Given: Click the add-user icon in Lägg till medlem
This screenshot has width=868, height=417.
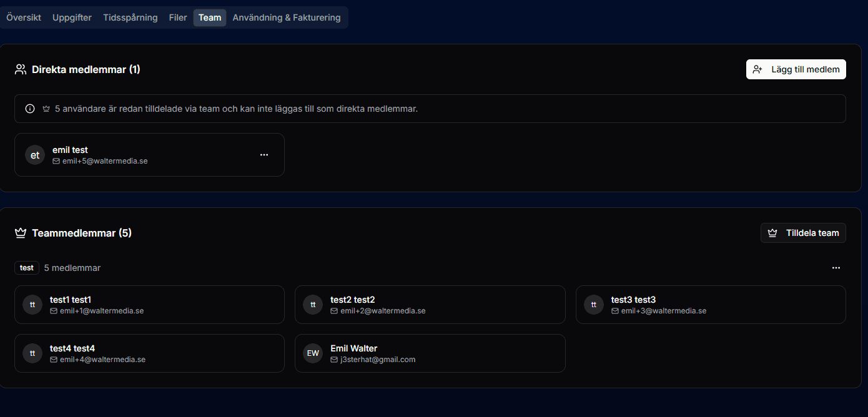Looking at the screenshot, I should (757, 69).
